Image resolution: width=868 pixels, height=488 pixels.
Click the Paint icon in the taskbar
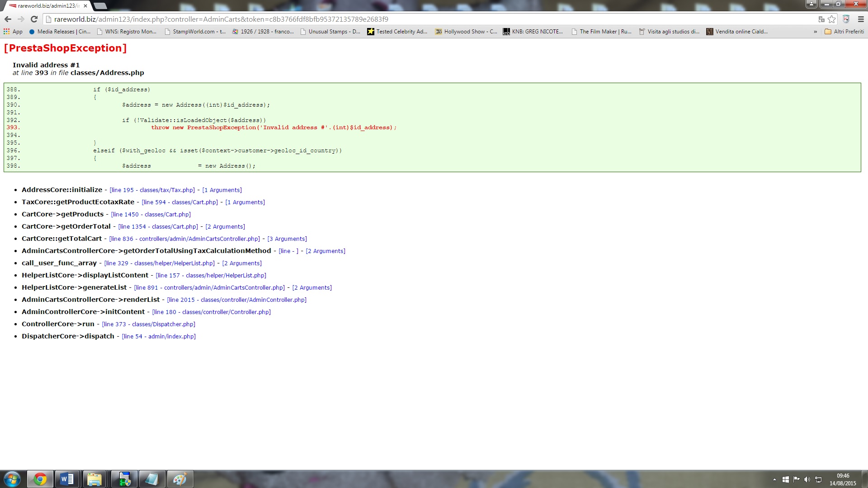179,479
